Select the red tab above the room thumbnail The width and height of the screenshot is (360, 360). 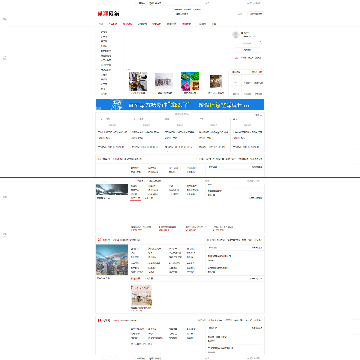point(134,278)
